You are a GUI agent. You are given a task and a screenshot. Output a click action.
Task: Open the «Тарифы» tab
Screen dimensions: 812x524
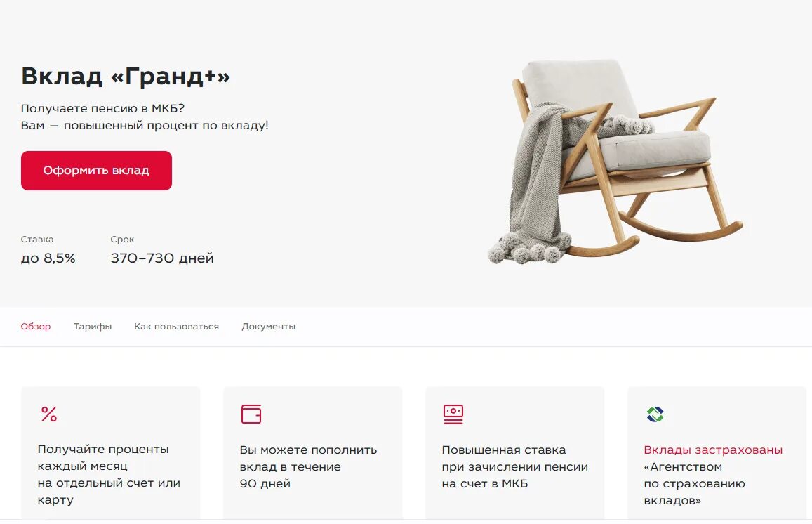click(93, 327)
